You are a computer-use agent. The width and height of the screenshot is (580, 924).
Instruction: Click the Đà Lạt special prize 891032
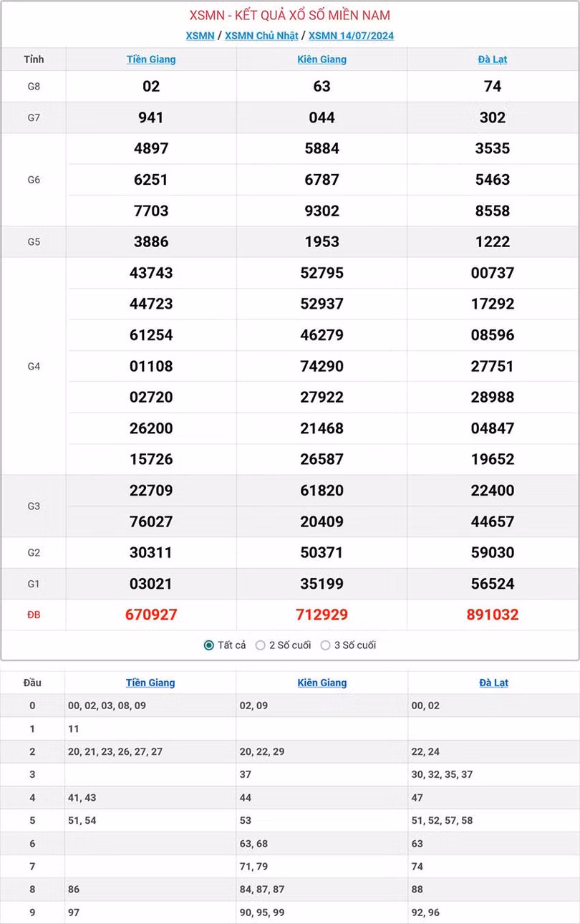pyautogui.click(x=493, y=615)
